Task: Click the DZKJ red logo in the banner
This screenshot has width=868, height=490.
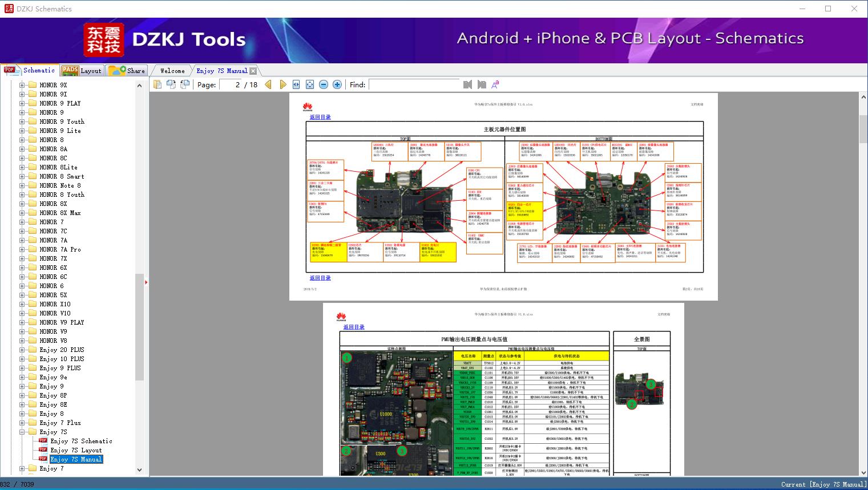Action: tap(104, 40)
